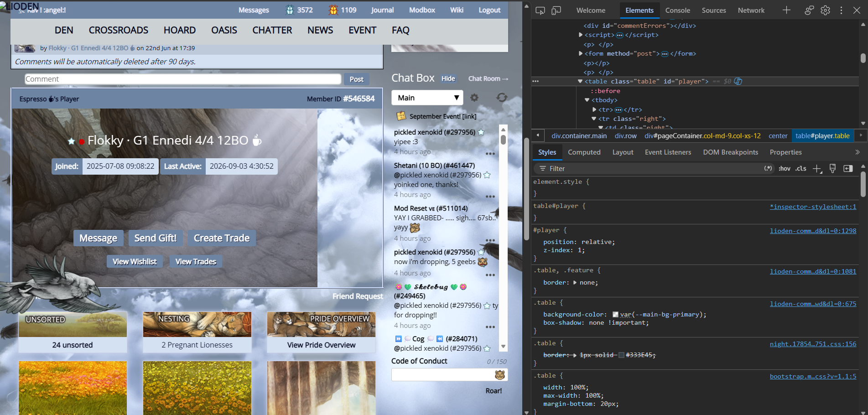This screenshot has height=415, width=868.
Task: Refresh the chat box messages
Action: pyautogui.click(x=502, y=98)
